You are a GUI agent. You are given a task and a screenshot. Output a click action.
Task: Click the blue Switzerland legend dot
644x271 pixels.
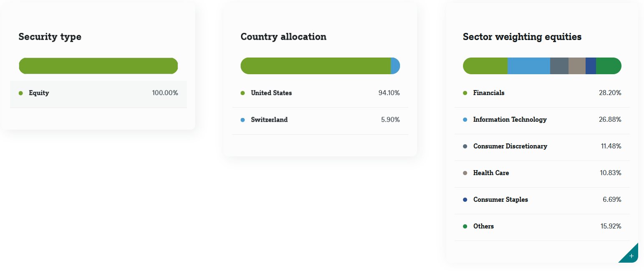pos(243,120)
